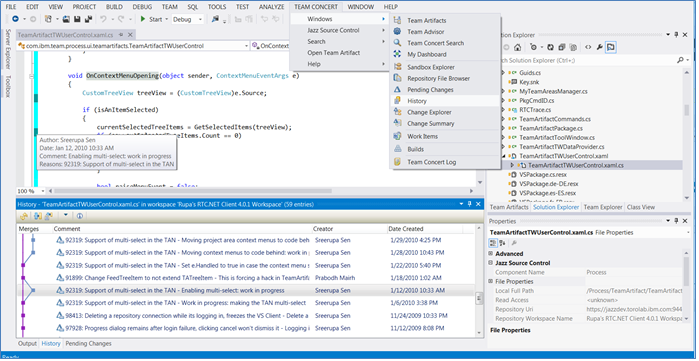Expand the Guids.cs tree node
This screenshot has height=361, width=699.
[504, 73]
